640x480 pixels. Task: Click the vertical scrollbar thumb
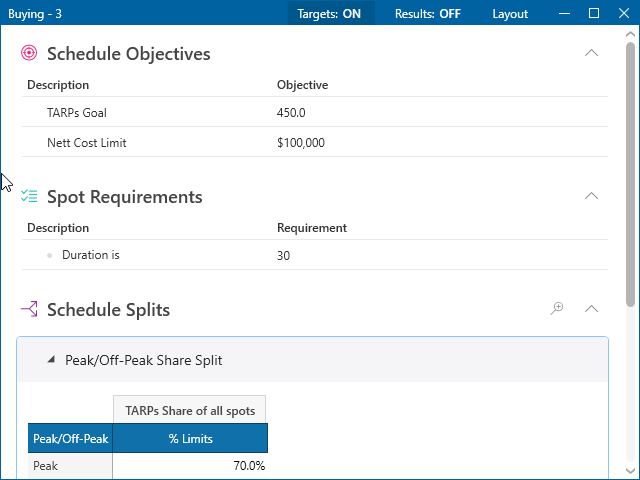coord(631,174)
